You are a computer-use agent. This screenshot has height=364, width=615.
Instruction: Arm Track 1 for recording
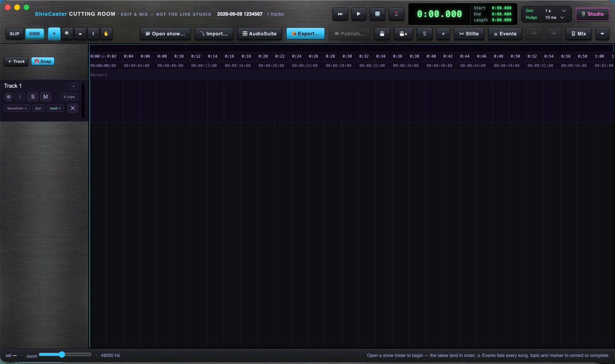coord(9,97)
